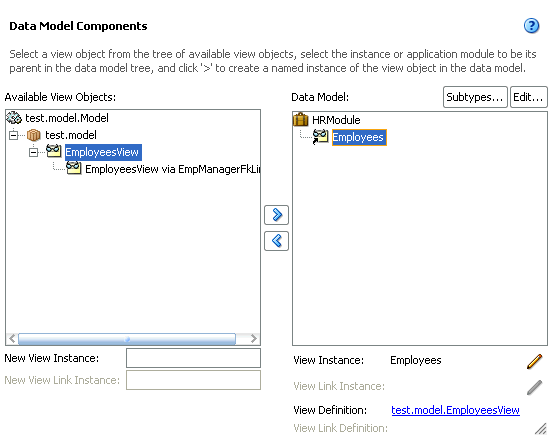Click the 'Data Model:' label
Image resolution: width=552 pixels, height=442 pixels.
[x=320, y=97]
